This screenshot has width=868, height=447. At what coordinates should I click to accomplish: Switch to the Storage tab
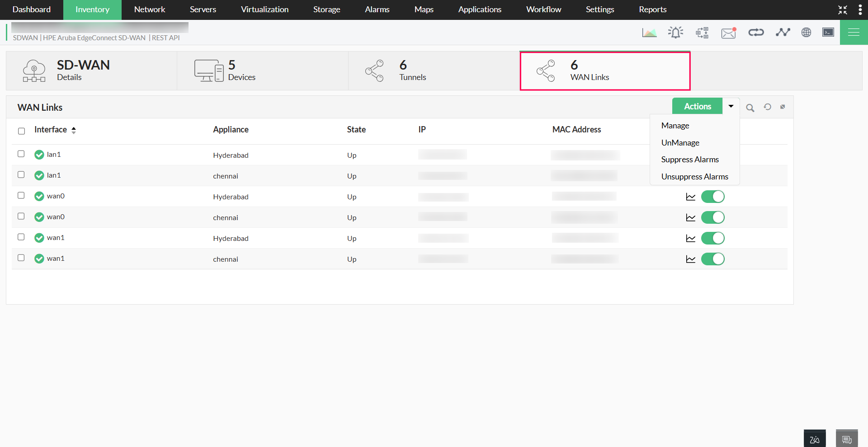click(327, 9)
